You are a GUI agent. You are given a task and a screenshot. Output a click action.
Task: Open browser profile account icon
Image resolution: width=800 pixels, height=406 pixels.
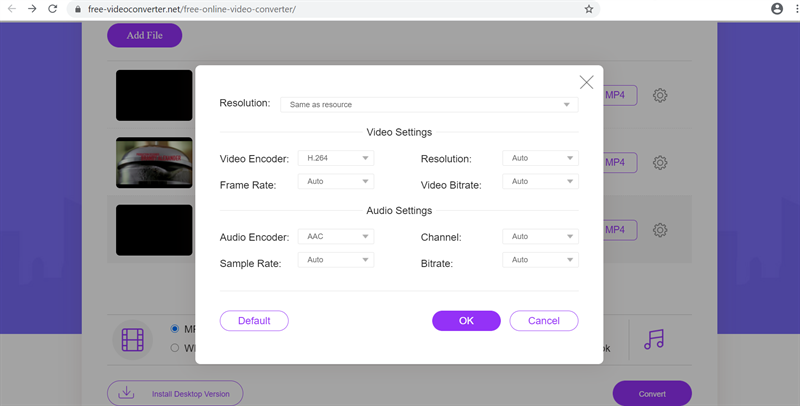pyautogui.click(x=777, y=9)
